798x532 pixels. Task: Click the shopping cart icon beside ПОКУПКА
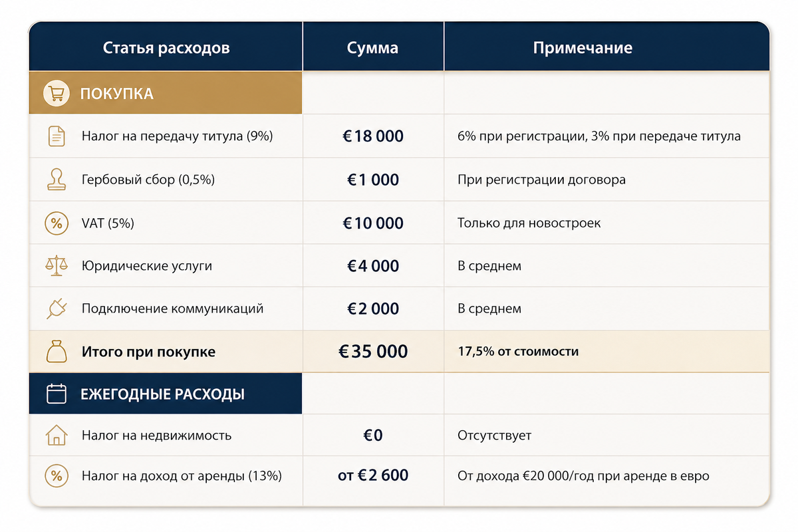point(57,94)
